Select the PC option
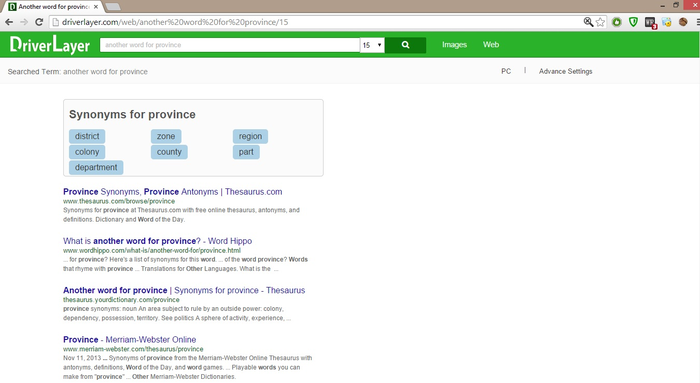The image size is (700, 383). click(506, 71)
